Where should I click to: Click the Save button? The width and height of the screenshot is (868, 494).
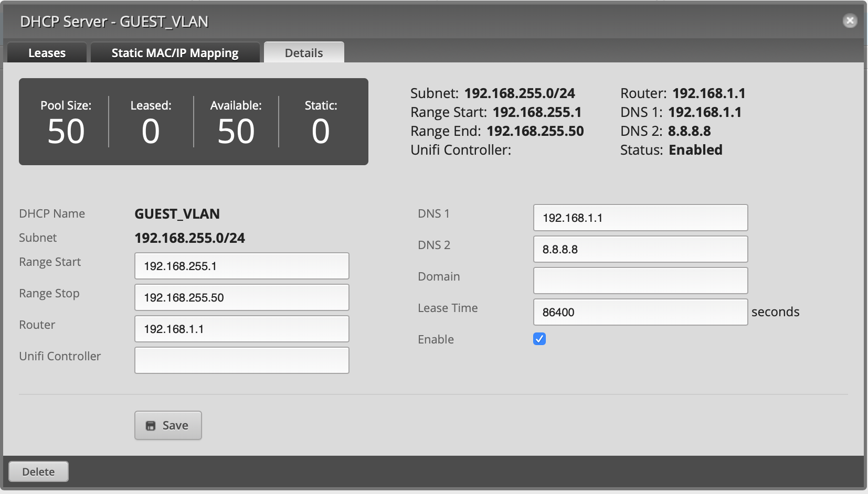pyautogui.click(x=168, y=425)
